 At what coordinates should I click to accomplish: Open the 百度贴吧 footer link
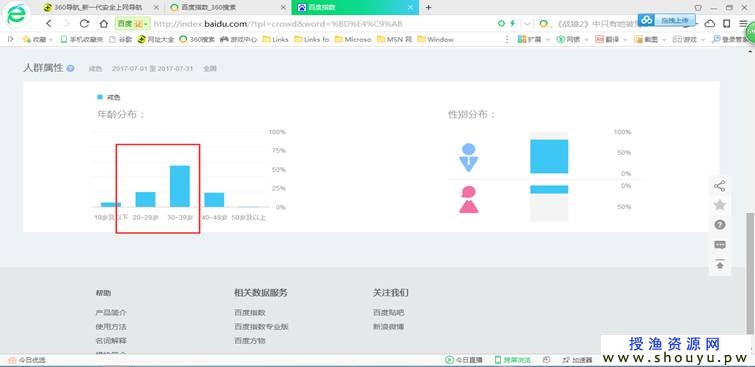pyautogui.click(x=389, y=313)
